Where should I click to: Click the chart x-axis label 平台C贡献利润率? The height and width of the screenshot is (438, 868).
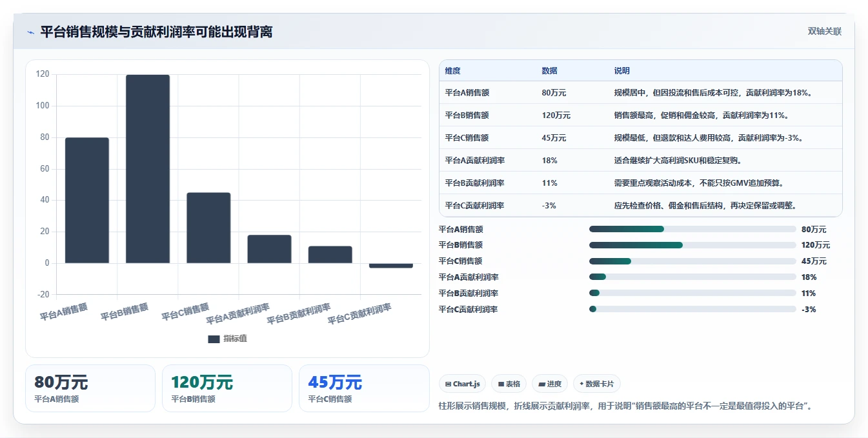click(359, 314)
